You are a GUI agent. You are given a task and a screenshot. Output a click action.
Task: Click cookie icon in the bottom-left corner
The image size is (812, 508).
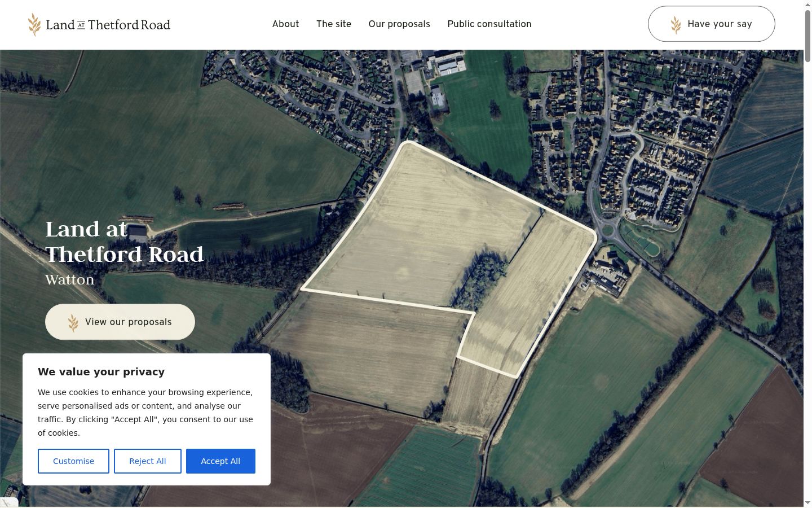coord(8,502)
